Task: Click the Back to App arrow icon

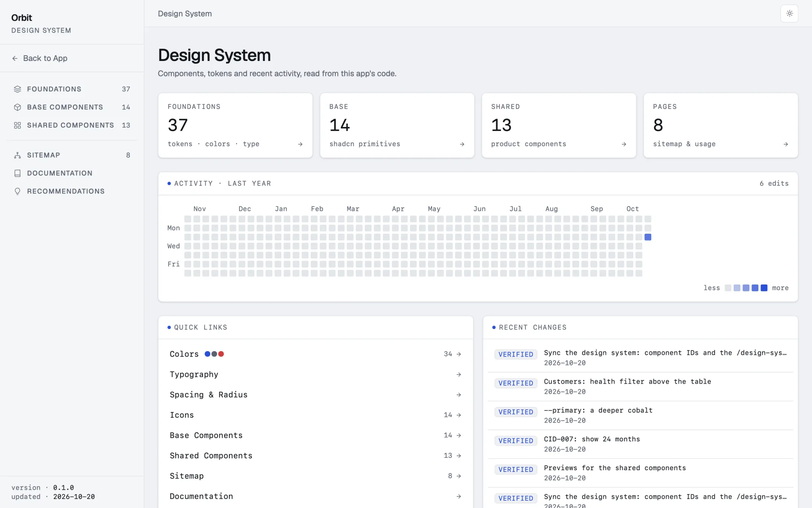Action: click(15, 59)
